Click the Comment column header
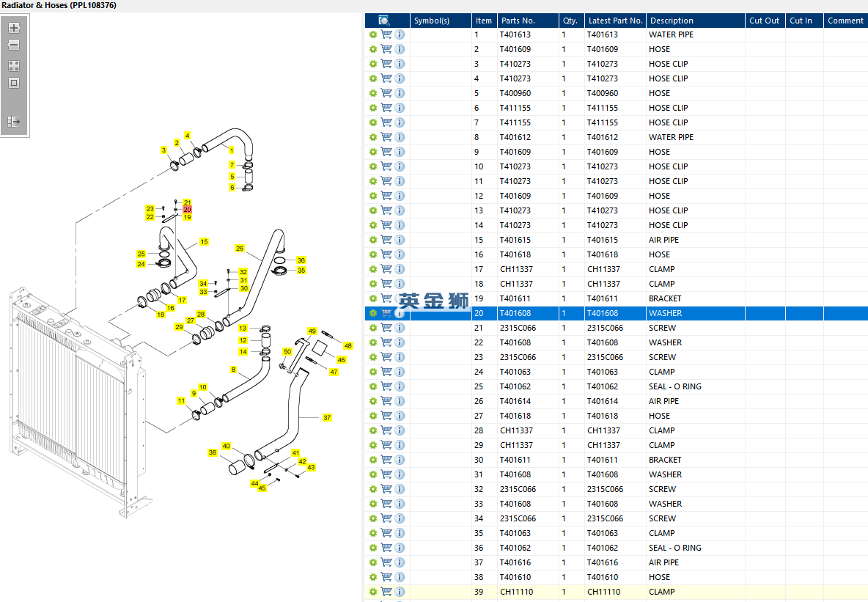868x602 pixels. pyautogui.click(x=846, y=21)
